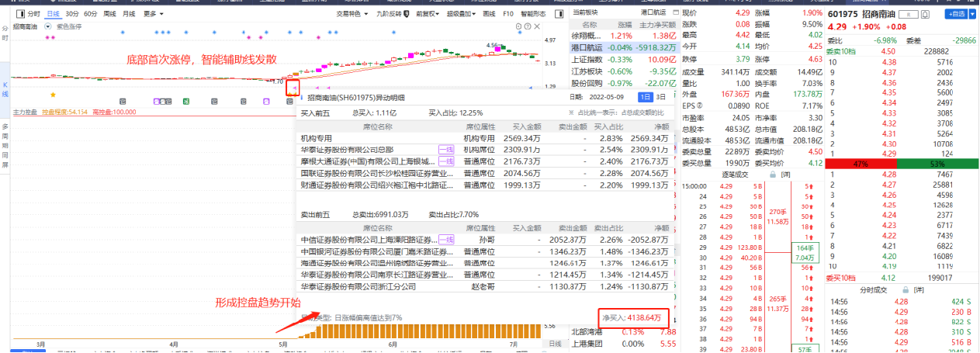The image size is (980, 353).
Task: Open the dropdown arrow beside +自选
Action: pos(971,14)
